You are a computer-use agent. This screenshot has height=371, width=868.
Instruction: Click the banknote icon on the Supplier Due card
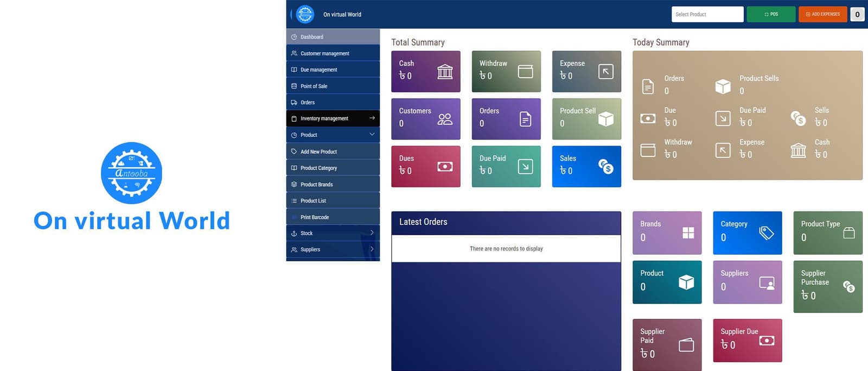pyautogui.click(x=767, y=341)
